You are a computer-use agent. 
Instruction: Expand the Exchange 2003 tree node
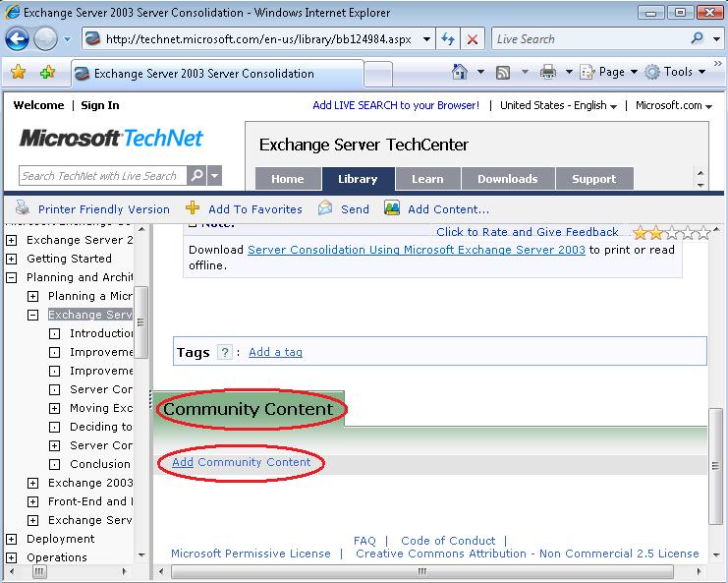33,483
